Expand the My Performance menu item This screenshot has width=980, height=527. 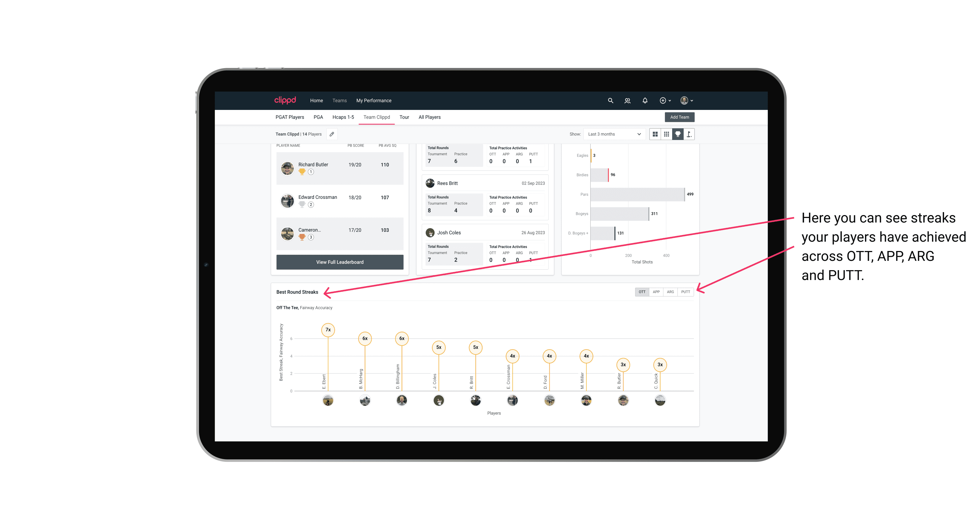(x=374, y=101)
